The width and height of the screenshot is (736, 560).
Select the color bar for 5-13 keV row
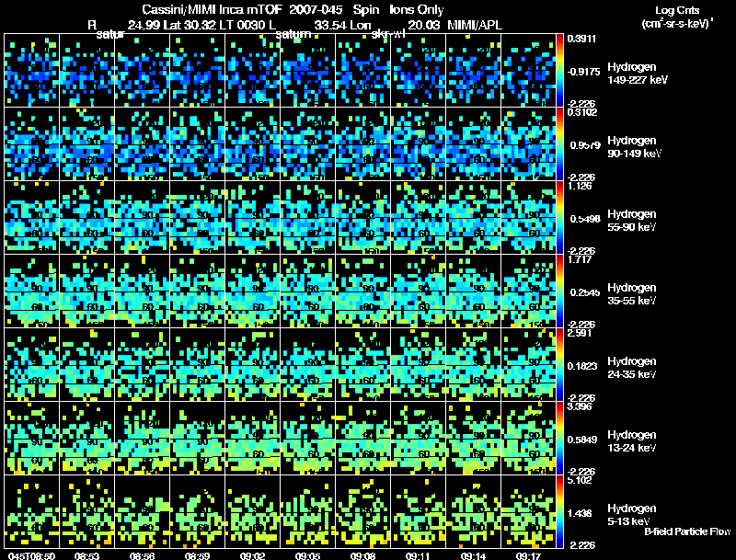coord(559,511)
